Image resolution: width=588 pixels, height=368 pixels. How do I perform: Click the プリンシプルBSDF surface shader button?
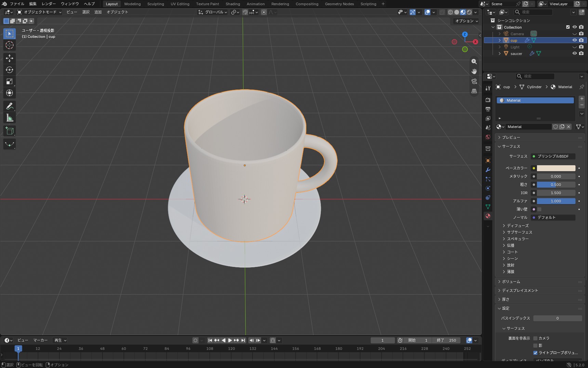click(x=553, y=156)
